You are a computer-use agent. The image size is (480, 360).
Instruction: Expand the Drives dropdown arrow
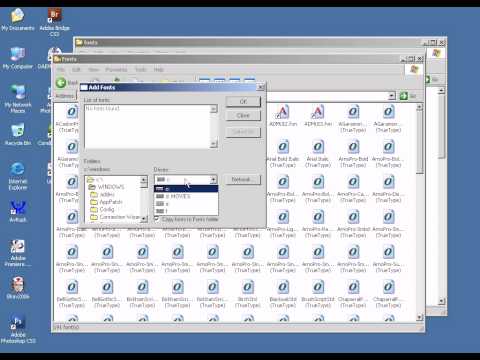coord(213,180)
